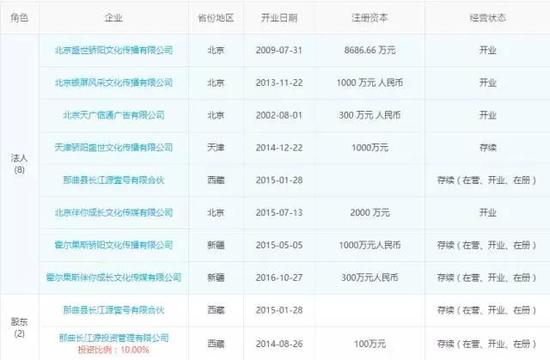
Task: Open 那曲长江源投资管理有限公司 company link
Action: (114, 338)
